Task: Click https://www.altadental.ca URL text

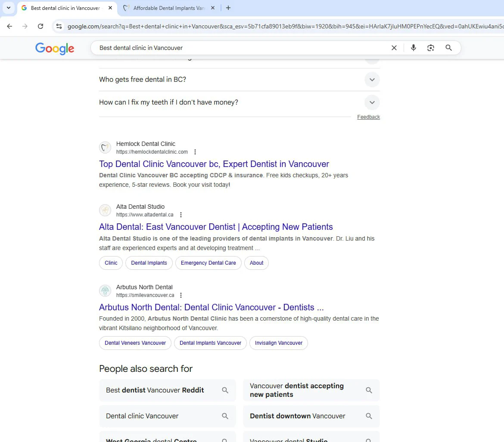Action: [x=145, y=215]
